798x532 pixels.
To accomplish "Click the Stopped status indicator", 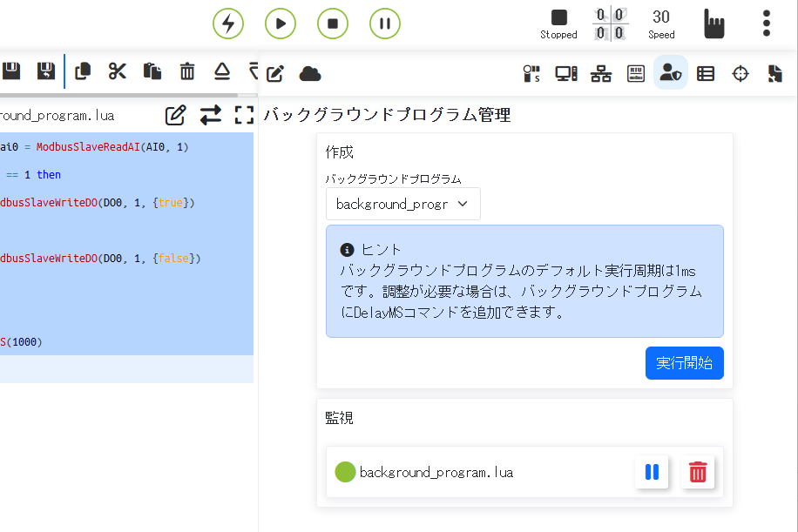I will pos(558,24).
